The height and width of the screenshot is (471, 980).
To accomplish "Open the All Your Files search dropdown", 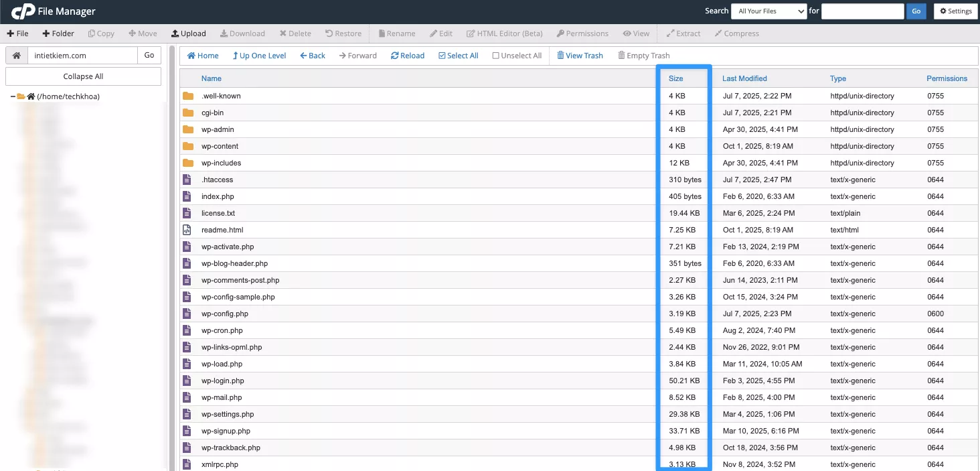I will [x=768, y=11].
